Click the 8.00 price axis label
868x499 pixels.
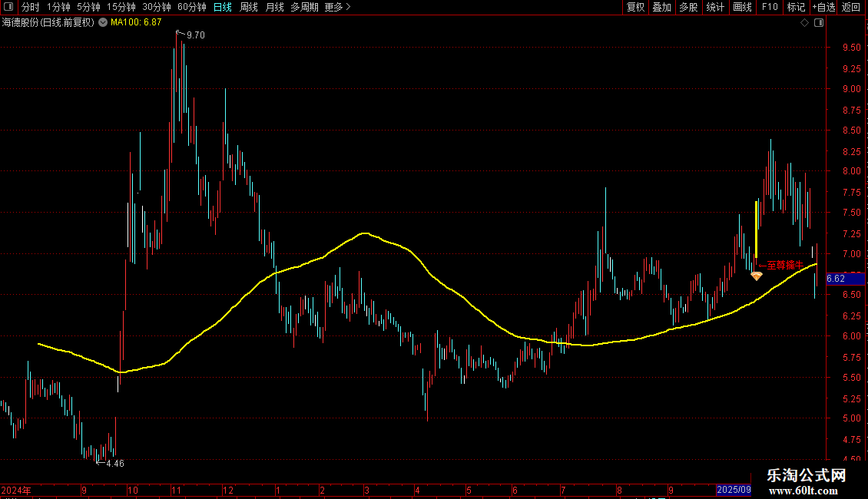[x=851, y=171]
